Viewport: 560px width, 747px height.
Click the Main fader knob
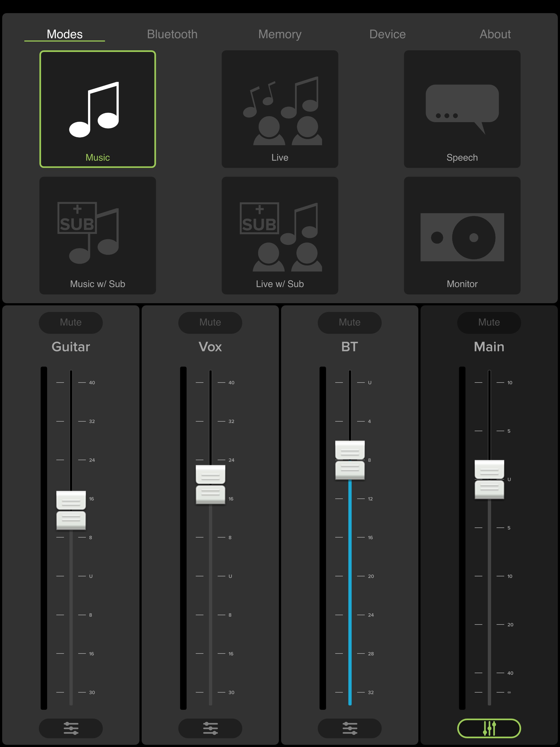point(489,479)
